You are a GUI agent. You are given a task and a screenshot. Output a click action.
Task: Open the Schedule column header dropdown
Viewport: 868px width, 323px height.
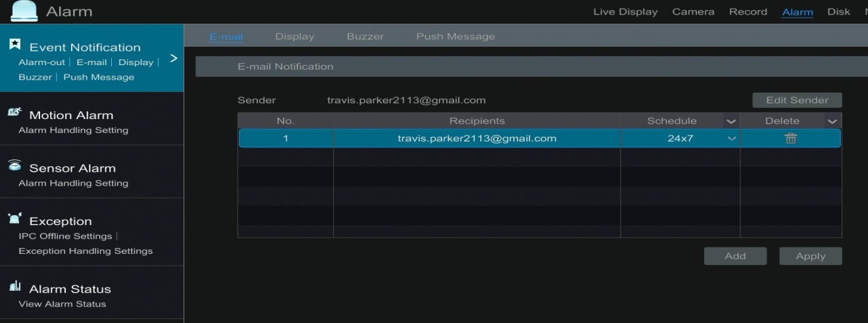point(730,121)
